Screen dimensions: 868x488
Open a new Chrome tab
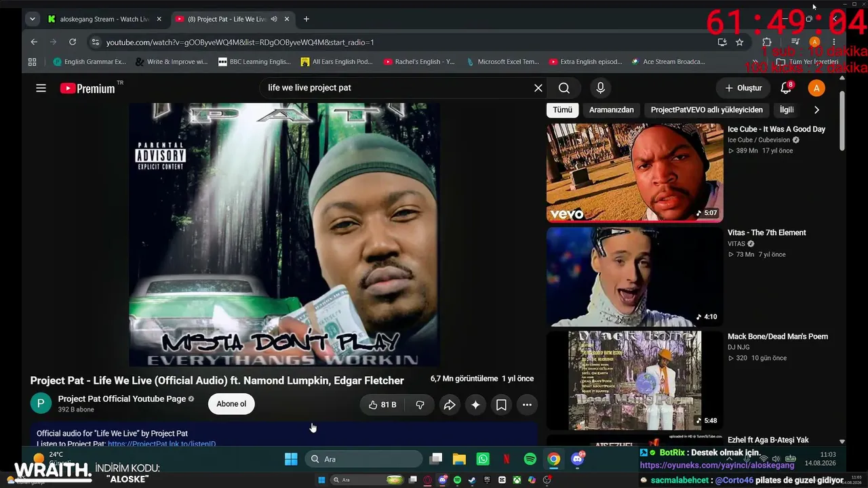(307, 19)
